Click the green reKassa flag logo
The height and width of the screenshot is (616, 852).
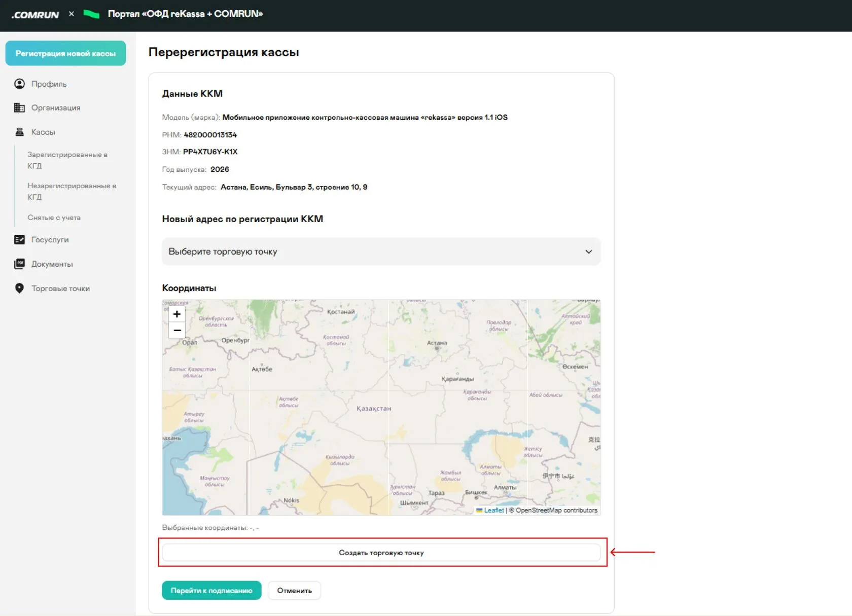click(x=91, y=14)
